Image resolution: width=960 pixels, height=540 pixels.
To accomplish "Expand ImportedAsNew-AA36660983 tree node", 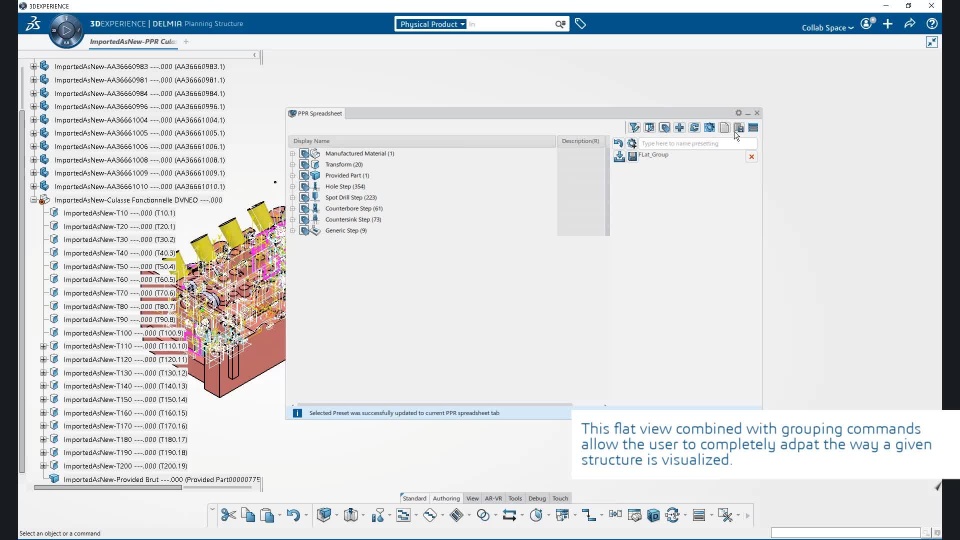I will (34, 66).
